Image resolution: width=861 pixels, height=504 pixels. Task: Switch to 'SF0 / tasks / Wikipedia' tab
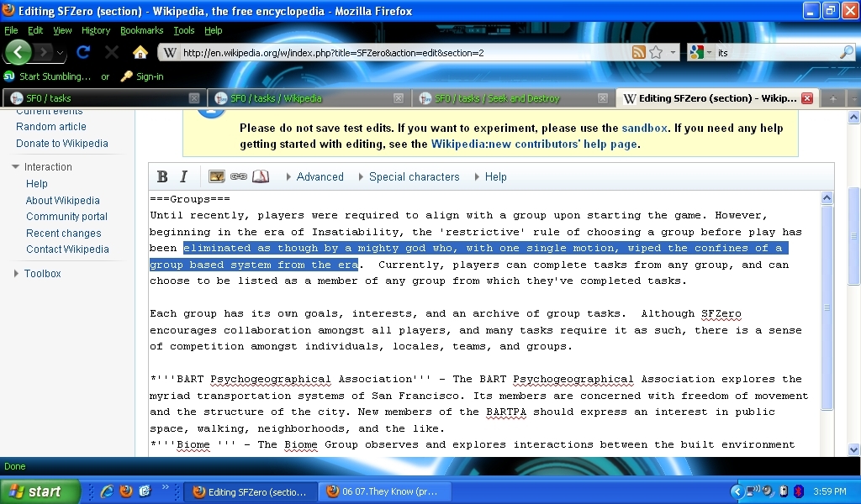[308, 98]
